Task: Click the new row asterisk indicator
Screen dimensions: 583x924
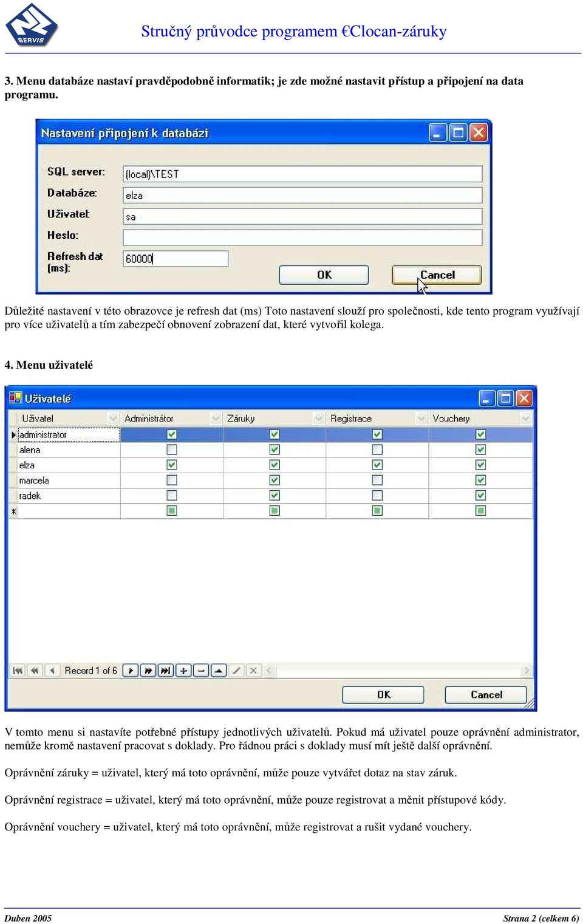Action: 13,512
